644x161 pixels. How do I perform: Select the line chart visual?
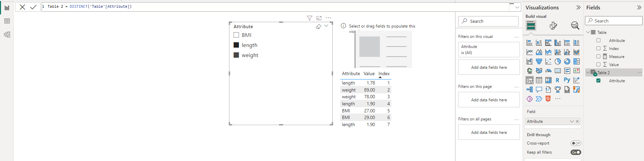point(530,52)
